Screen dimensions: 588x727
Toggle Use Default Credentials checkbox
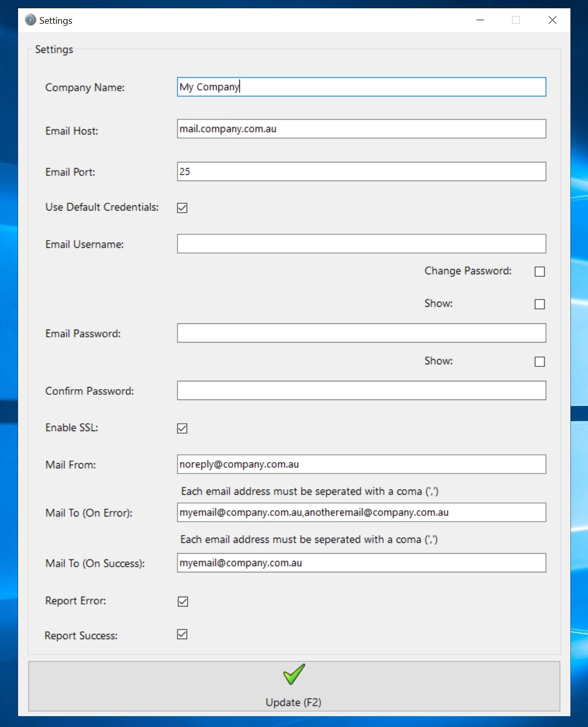pyautogui.click(x=182, y=208)
